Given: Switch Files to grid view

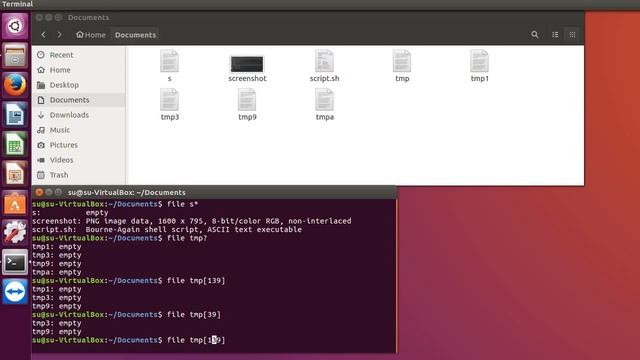Looking at the screenshot, I should pyautogui.click(x=572, y=35).
